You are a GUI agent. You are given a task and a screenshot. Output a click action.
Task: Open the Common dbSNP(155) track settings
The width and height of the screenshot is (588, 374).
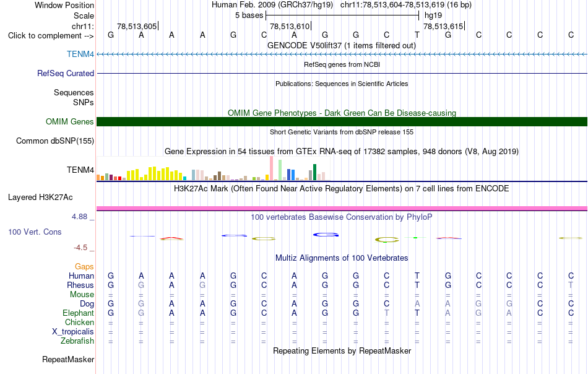pyautogui.click(x=54, y=141)
